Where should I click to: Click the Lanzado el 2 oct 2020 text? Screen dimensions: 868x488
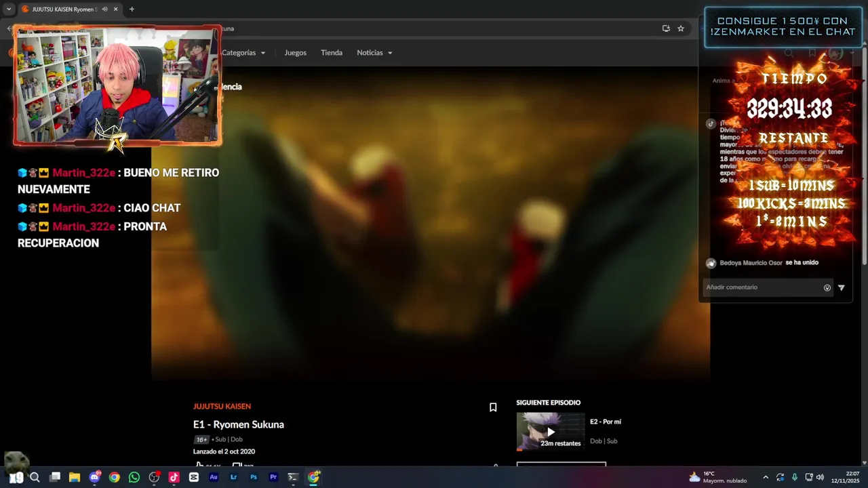click(224, 451)
